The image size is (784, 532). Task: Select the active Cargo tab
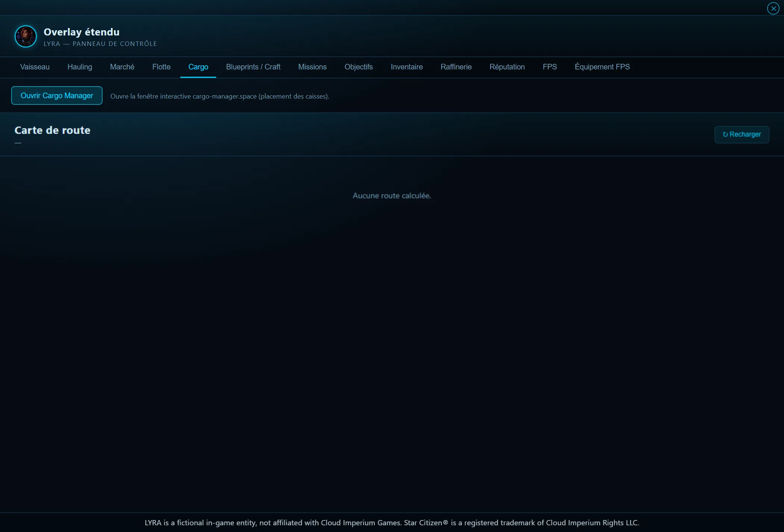198,67
